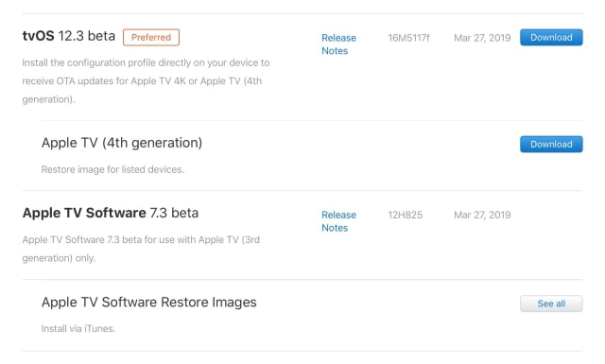Click the tvOS 12.3 beta date Mar 27, 2019
605x364 pixels.
tap(482, 38)
